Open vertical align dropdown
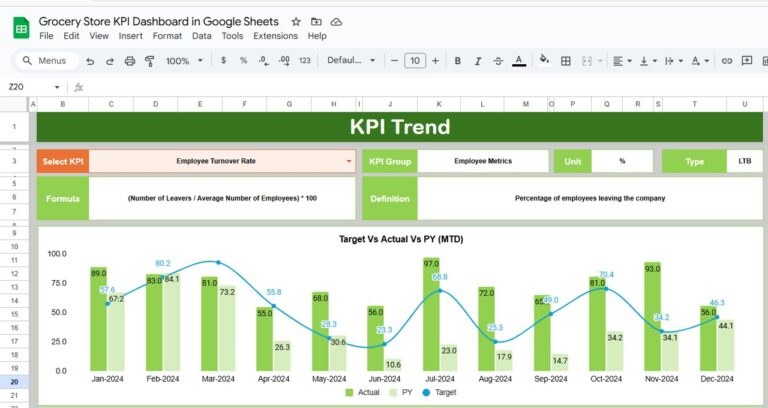Image resolution: width=768 pixels, height=408 pixels. tap(648, 61)
